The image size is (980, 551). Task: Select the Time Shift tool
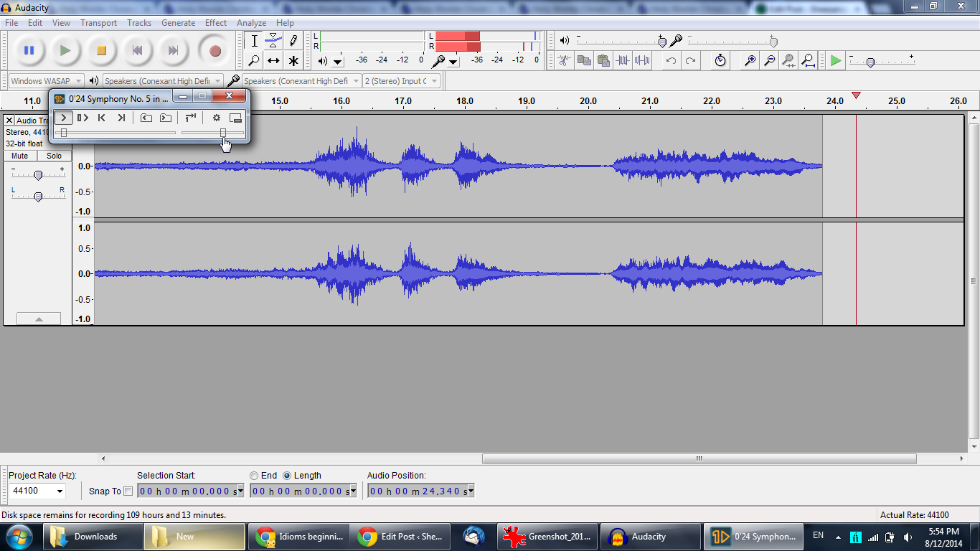click(x=273, y=61)
